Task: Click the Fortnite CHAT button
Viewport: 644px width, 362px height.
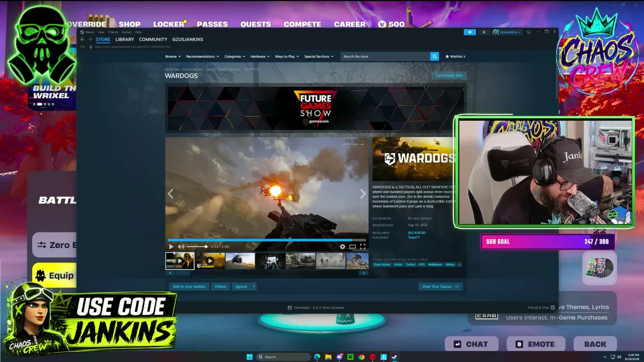Action: pyautogui.click(x=471, y=344)
